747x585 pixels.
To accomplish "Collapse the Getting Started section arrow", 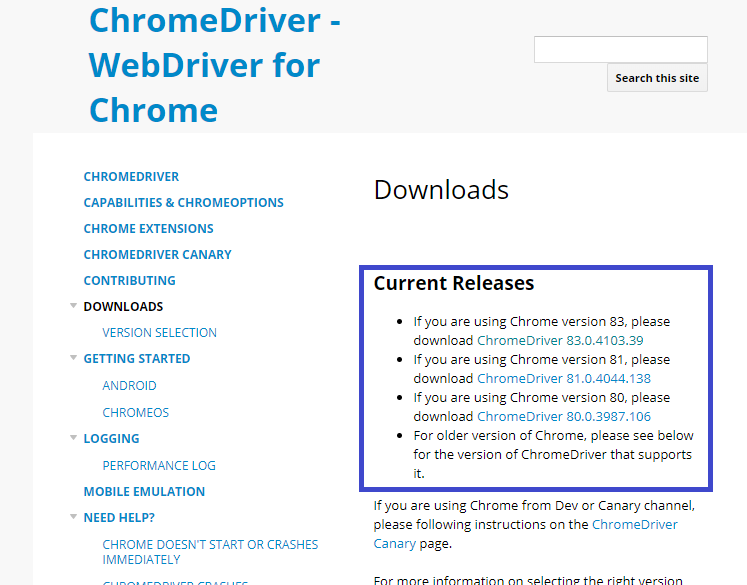I will tap(73, 358).
